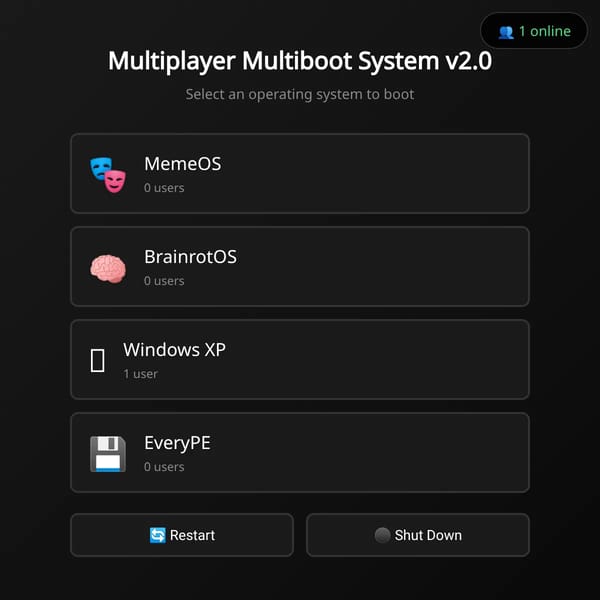600x600 pixels.
Task: Restart the multiboot system
Action: point(182,535)
